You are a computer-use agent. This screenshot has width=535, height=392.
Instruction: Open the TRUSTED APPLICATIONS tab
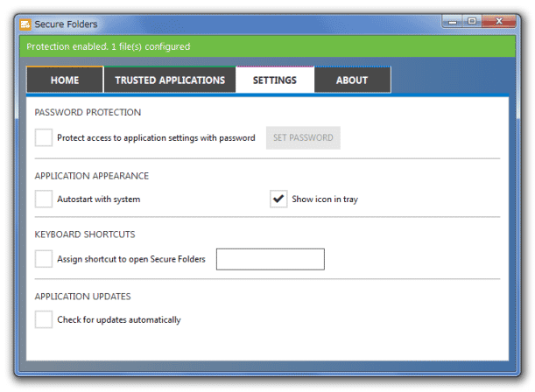click(x=170, y=80)
